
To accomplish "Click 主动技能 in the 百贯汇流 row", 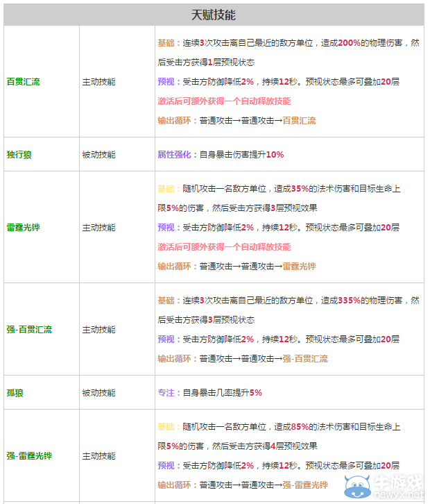I will [98, 82].
